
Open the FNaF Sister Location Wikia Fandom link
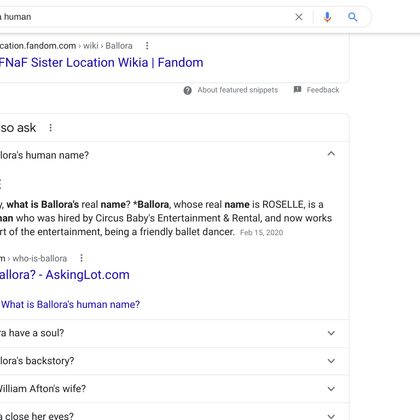101,63
